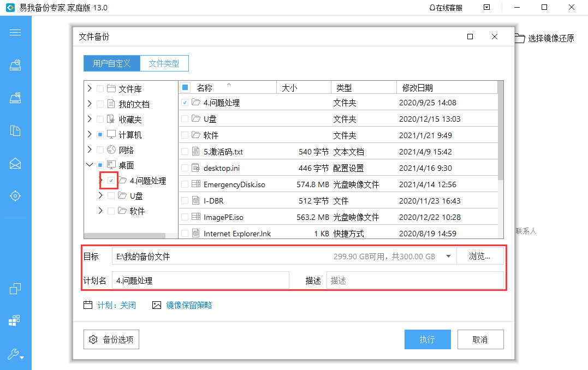Image resolution: width=588 pixels, height=370 pixels.
Task: Open the tools wrench icon at sidebar bottom
Action: [14, 355]
